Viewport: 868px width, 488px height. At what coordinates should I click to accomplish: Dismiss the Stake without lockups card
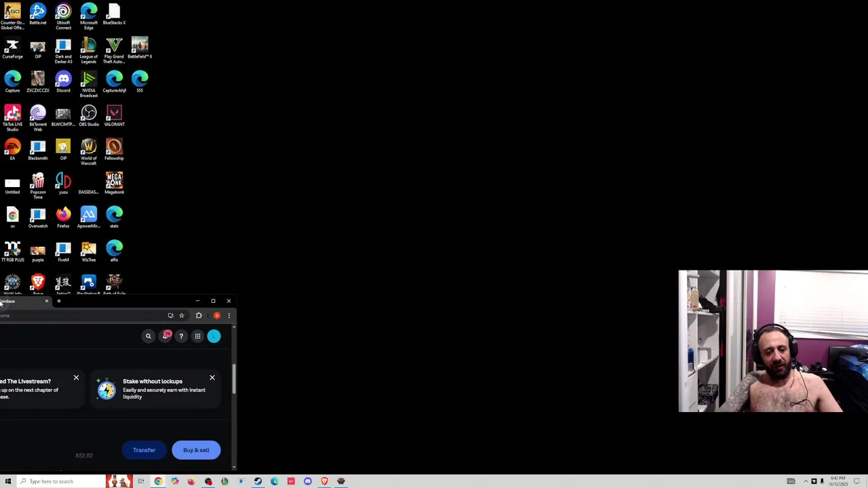(212, 378)
